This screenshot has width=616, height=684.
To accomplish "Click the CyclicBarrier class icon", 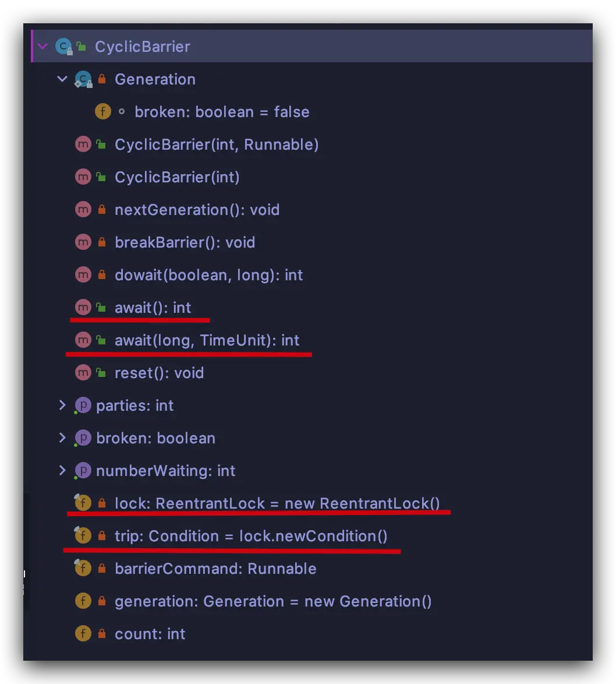I will click(63, 47).
